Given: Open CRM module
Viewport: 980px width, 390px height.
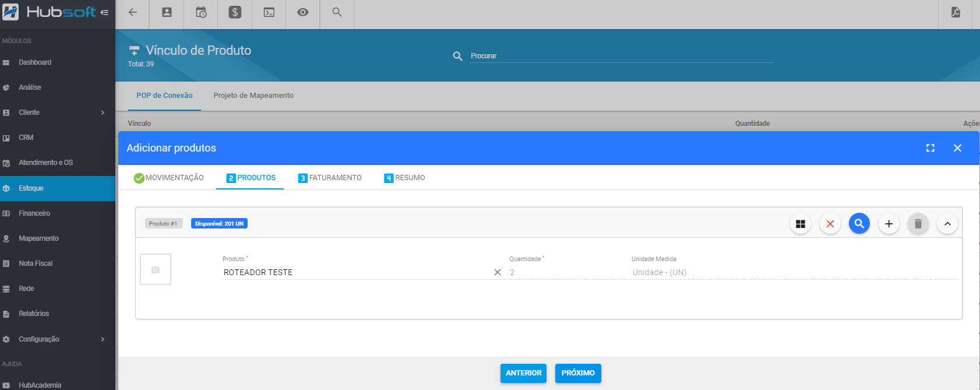Looking at the screenshot, I should [58, 138].
